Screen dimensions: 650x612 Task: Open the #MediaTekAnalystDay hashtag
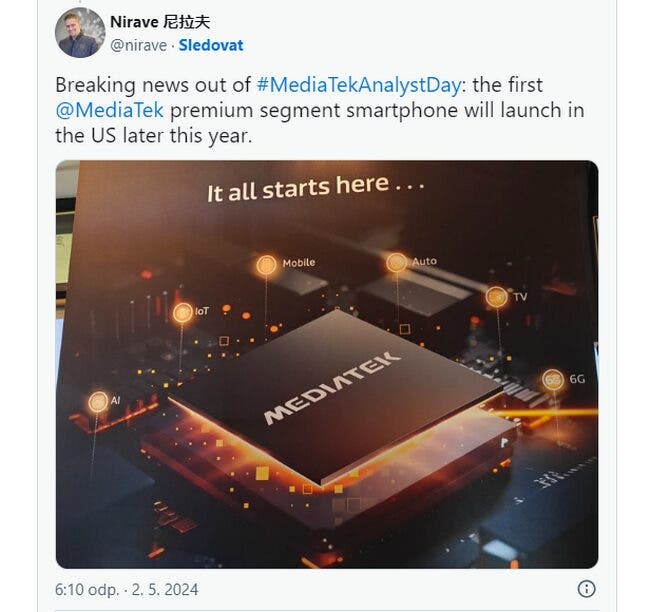(359, 85)
